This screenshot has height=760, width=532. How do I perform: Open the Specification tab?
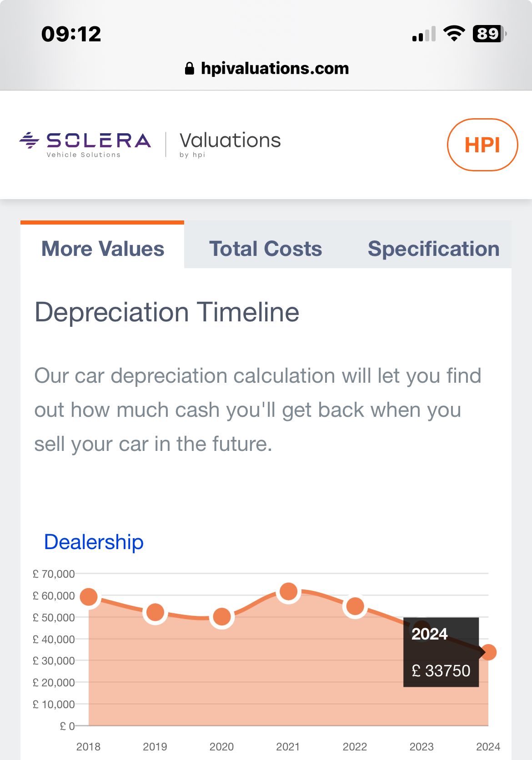433,249
